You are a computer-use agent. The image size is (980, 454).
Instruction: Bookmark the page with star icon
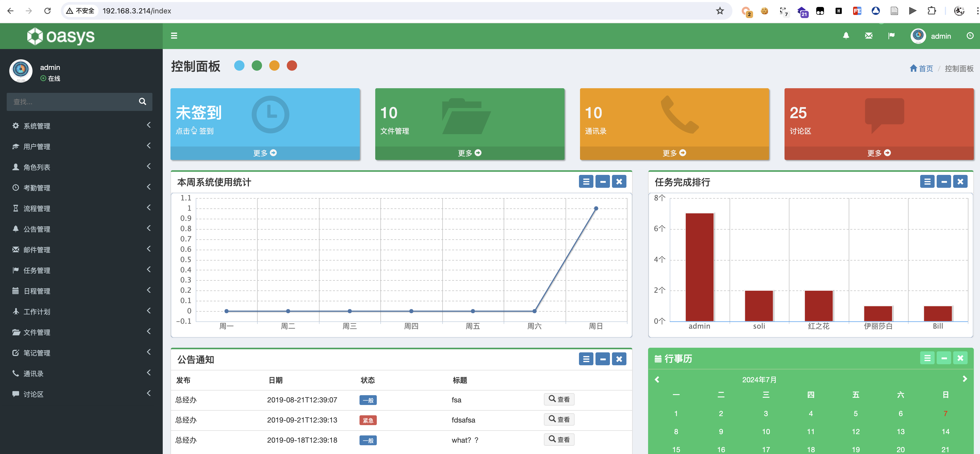pos(720,11)
